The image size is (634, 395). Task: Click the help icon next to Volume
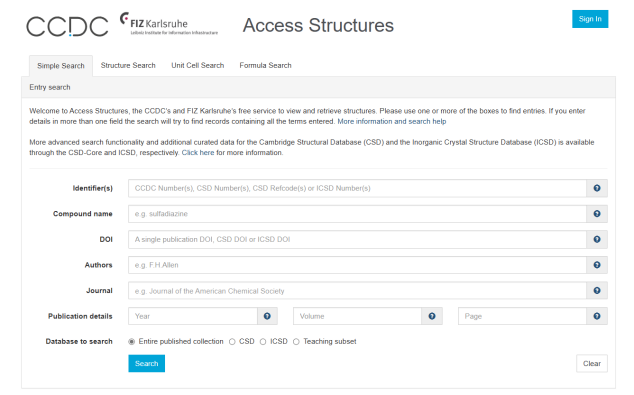coord(432,316)
